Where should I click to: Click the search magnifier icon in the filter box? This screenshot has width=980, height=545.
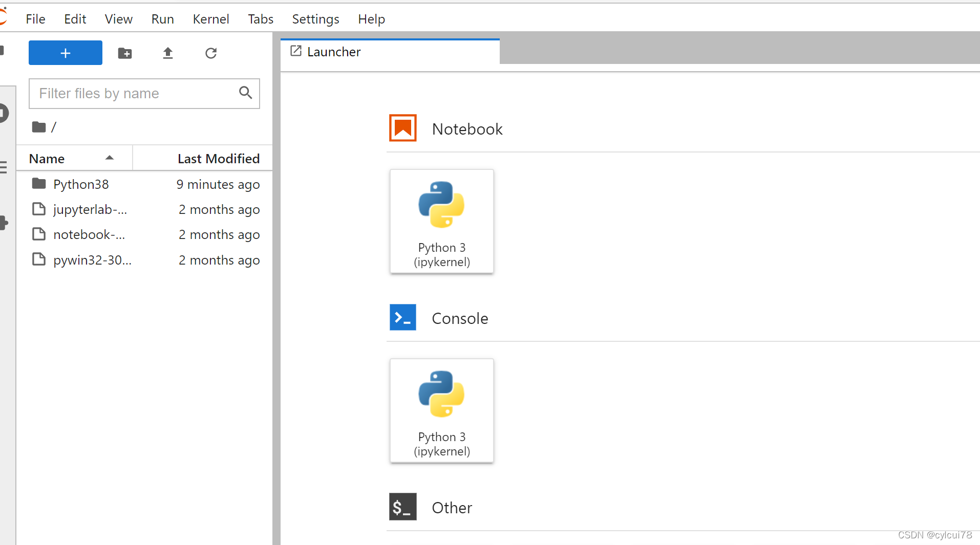click(x=246, y=93)
